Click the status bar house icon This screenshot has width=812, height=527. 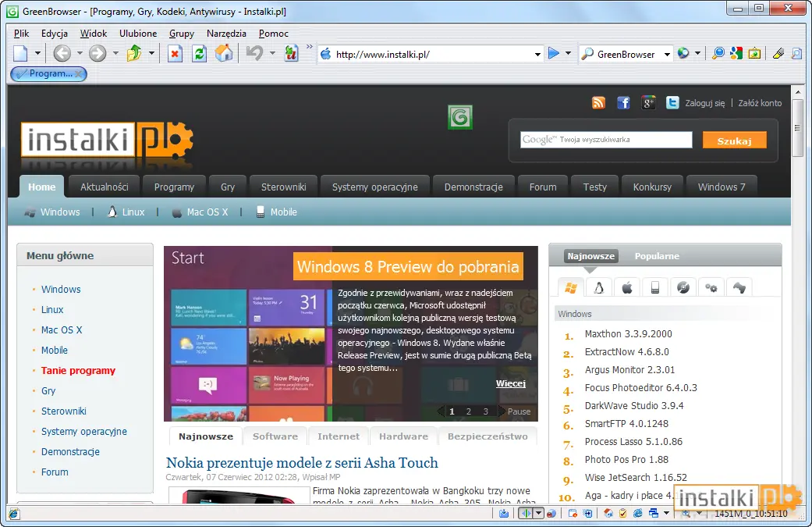pyautogui.click(x=608, y=514)
